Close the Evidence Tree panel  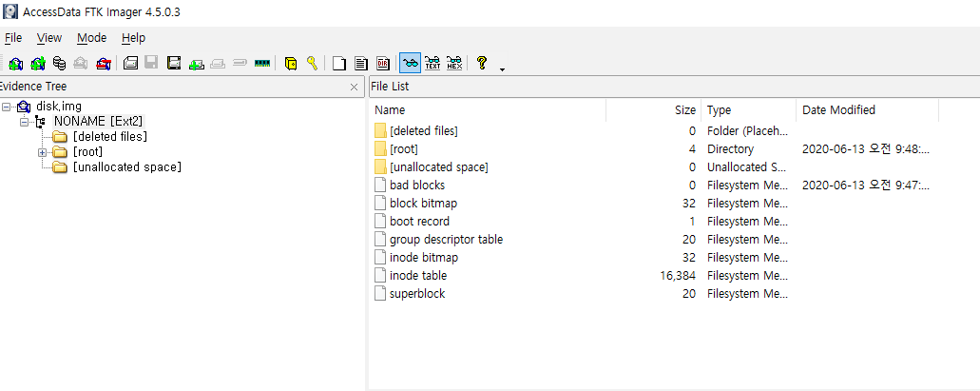(354, 87)
